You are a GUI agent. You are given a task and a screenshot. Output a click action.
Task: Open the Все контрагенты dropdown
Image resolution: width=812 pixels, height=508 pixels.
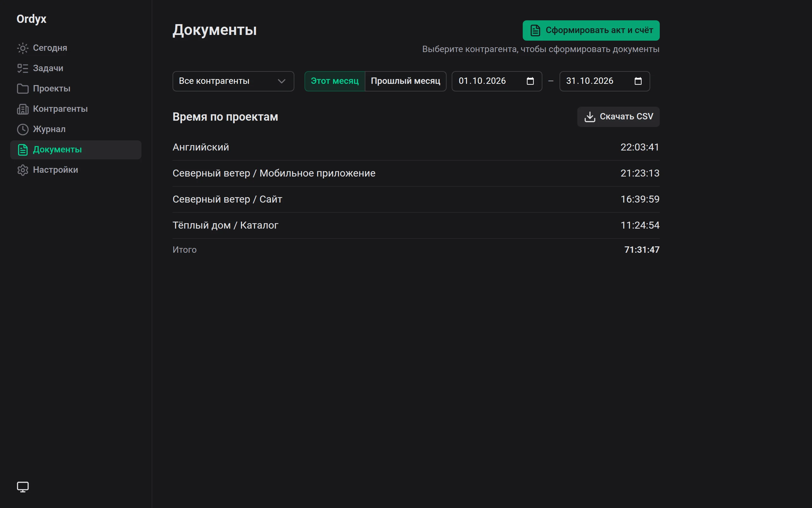[233, 81]
